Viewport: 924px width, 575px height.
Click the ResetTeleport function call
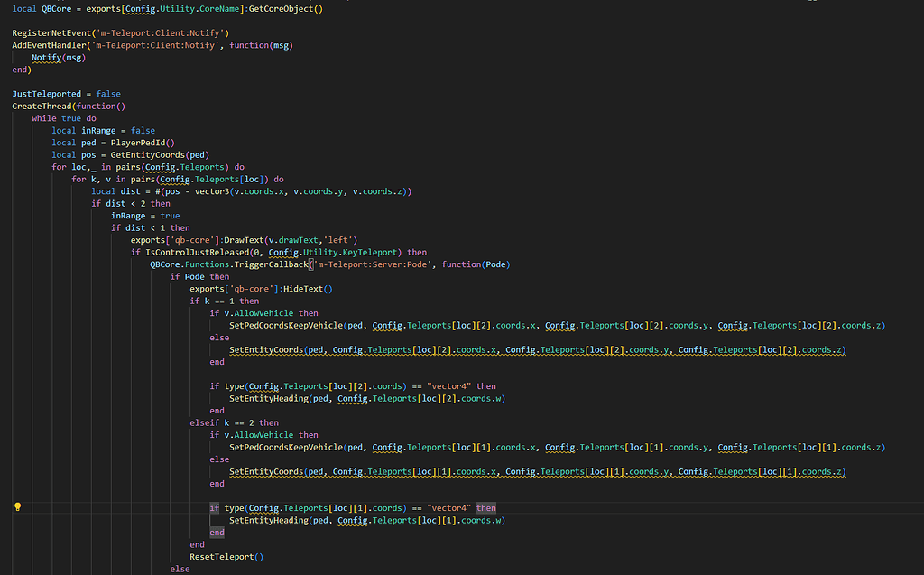point(221,556)
